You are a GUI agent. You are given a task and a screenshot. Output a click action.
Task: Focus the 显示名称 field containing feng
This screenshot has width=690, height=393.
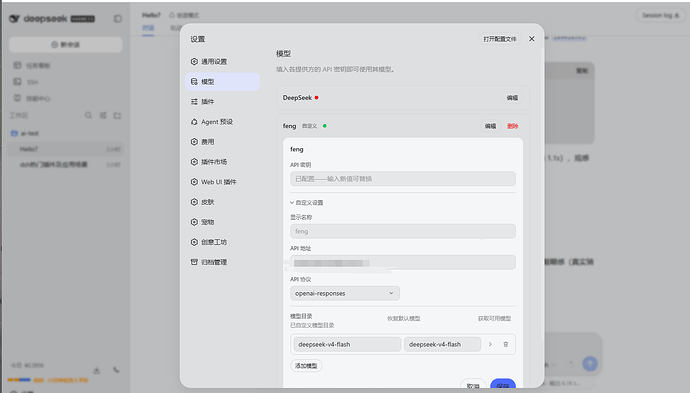(403, 231)
